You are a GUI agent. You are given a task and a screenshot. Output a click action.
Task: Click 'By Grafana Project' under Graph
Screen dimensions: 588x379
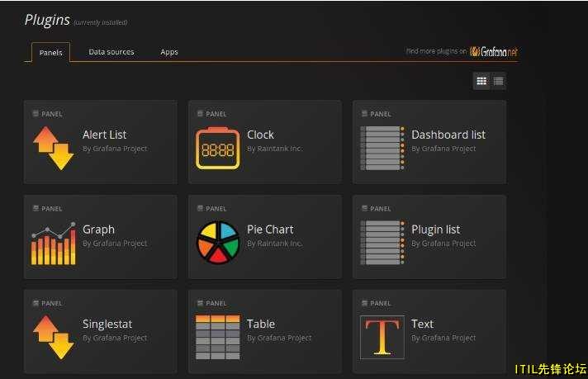[x=115, y=244]
